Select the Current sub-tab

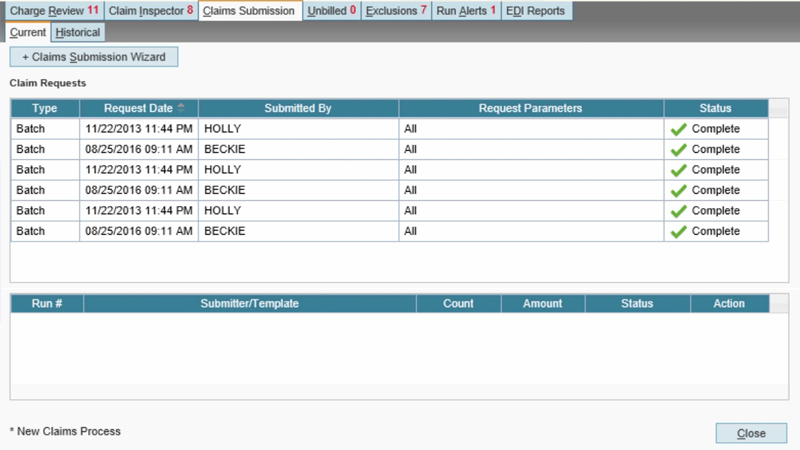[28, 32]
